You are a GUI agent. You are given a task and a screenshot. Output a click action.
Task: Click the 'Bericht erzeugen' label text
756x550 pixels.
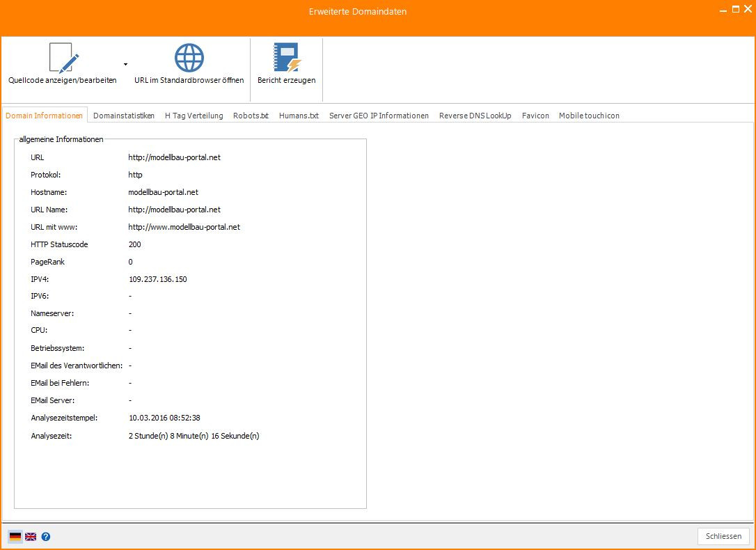[286, 81]
